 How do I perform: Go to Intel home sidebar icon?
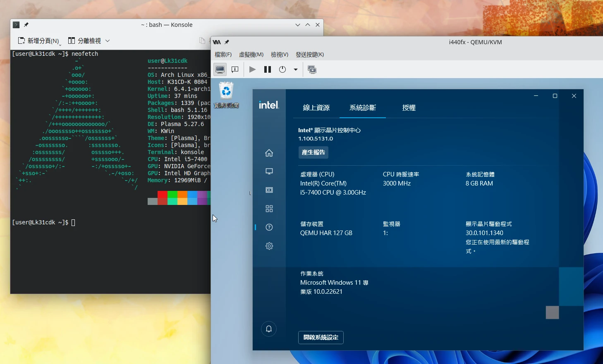click(x=269, y=153)
